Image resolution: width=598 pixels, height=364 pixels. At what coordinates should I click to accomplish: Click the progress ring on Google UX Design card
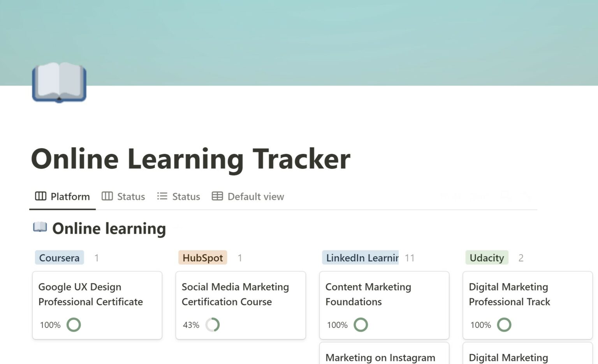click(74, 325)
